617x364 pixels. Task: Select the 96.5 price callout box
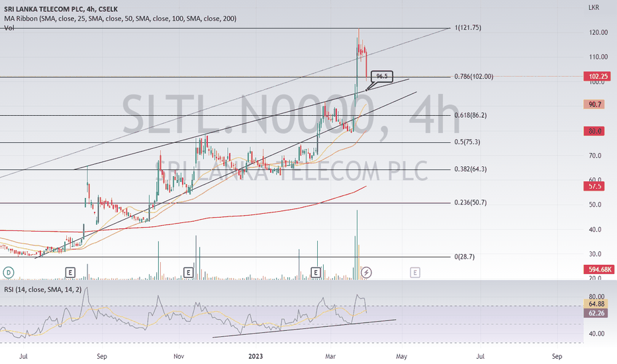click(x=382, y=76)
